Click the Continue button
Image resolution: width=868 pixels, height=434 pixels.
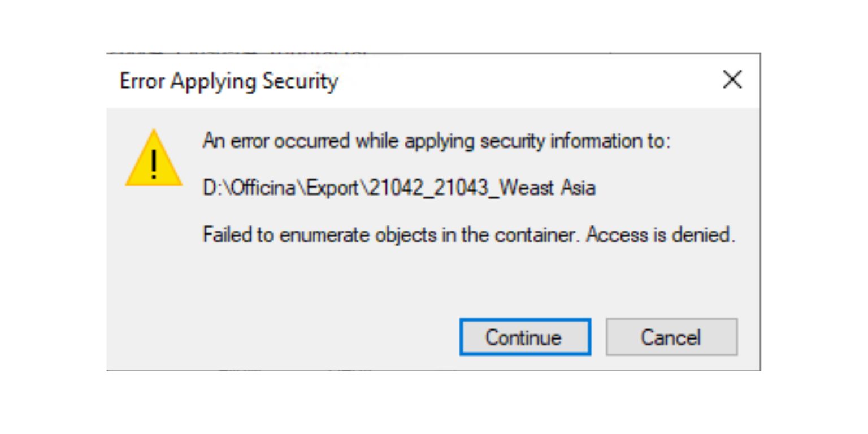(524, 337)
